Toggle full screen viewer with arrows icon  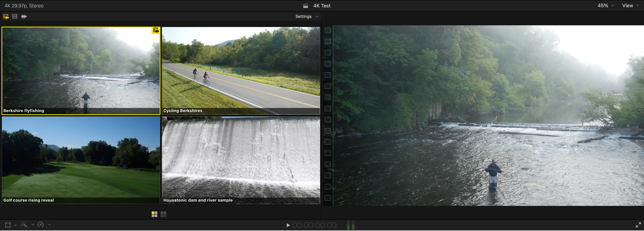tap(638, 225)
